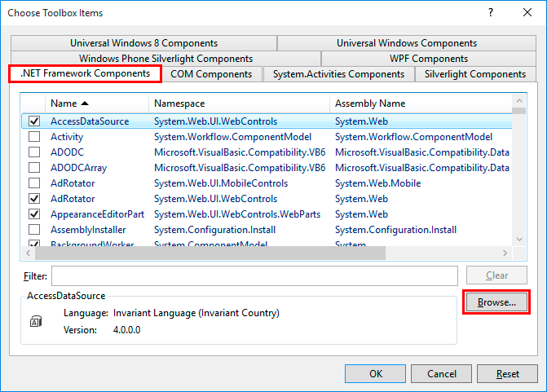Close the Choose Toolbox Items dialog

(527, 12)
